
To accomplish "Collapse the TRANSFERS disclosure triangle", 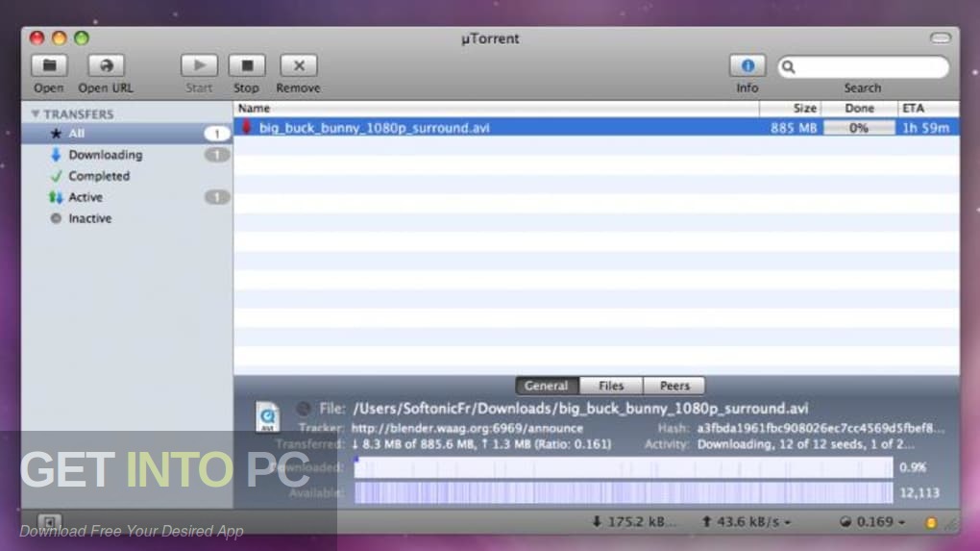I will click(35, 113).
